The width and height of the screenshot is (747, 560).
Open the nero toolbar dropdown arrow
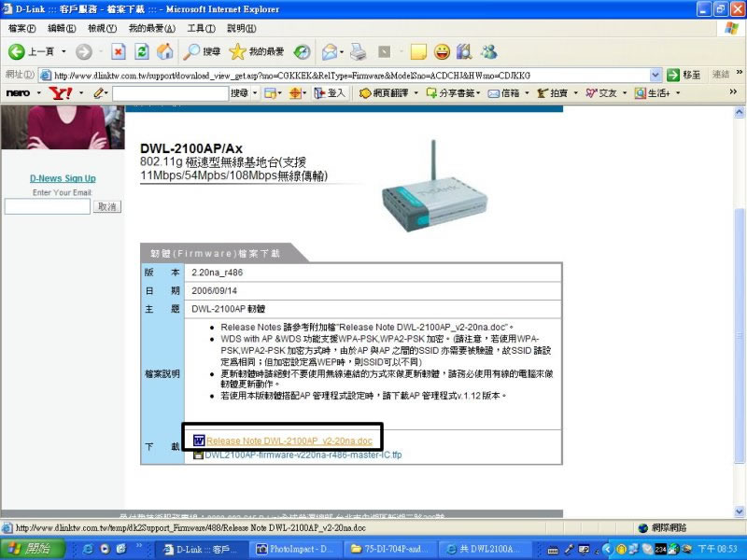[38, 92]
